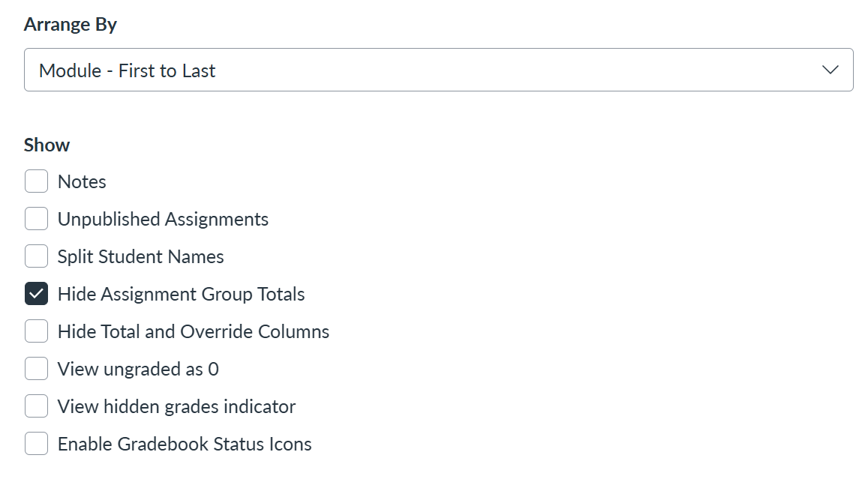The height and width of the screenshot is (503, 868).
Task: Select the 'Split Student Names' label
Action: click(x=140, y=257)
